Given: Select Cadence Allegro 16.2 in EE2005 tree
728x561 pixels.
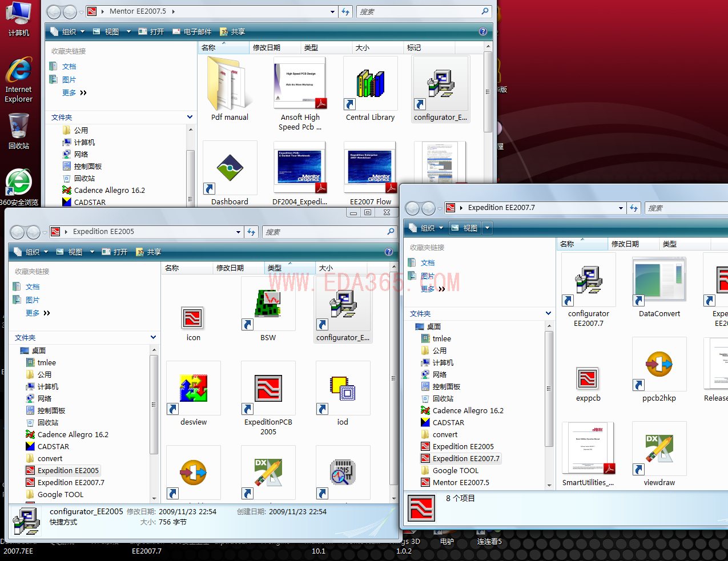Looking at the screenshot, I should pos(73,435).
